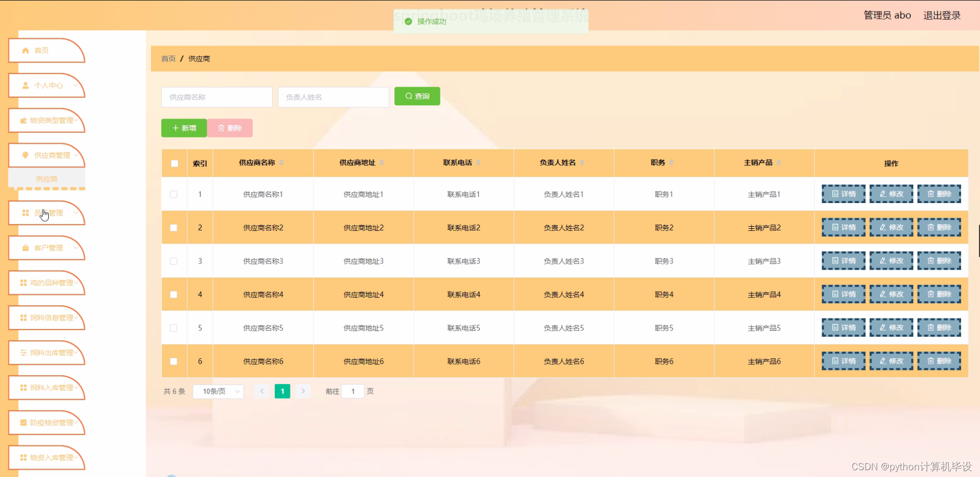Image resolution: width=980 pixels, height=477 pixels.
Task: Tick the select-all checkbox in table header
Action: coord(174,163)
